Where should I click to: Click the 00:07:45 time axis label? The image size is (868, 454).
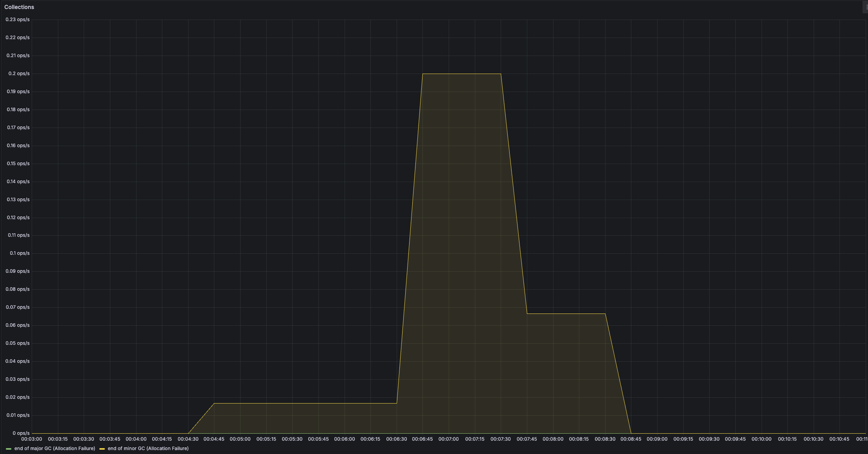527,439
